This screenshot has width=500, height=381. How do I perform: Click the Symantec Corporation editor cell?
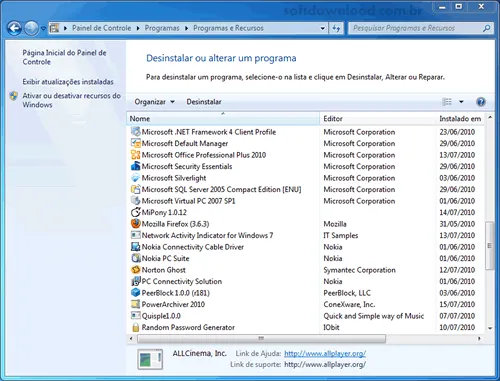[x=359, y=270]
